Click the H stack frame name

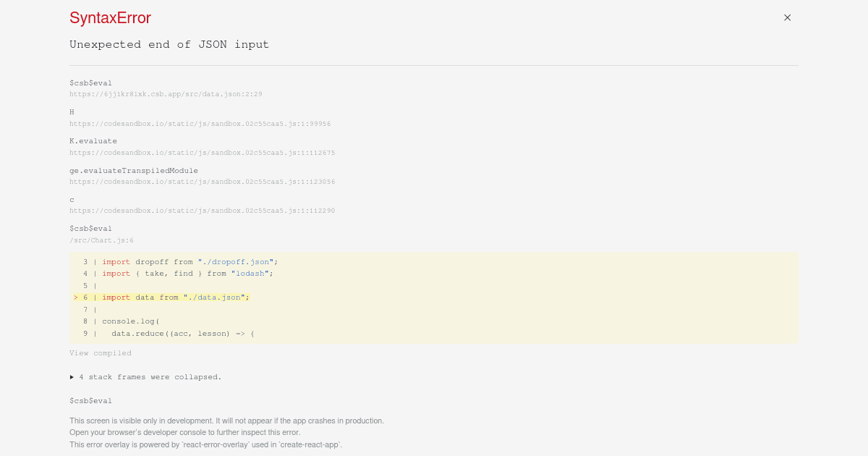click(72, 112)
